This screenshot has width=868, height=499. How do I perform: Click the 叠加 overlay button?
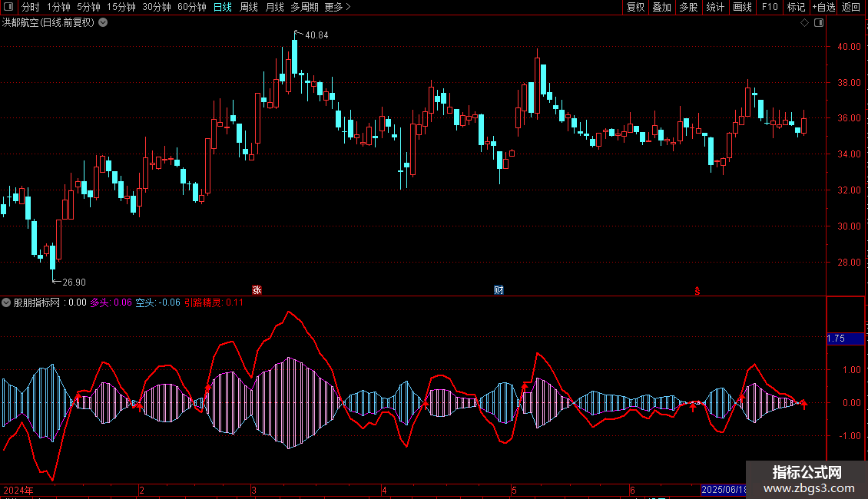[x=661, y=7]
